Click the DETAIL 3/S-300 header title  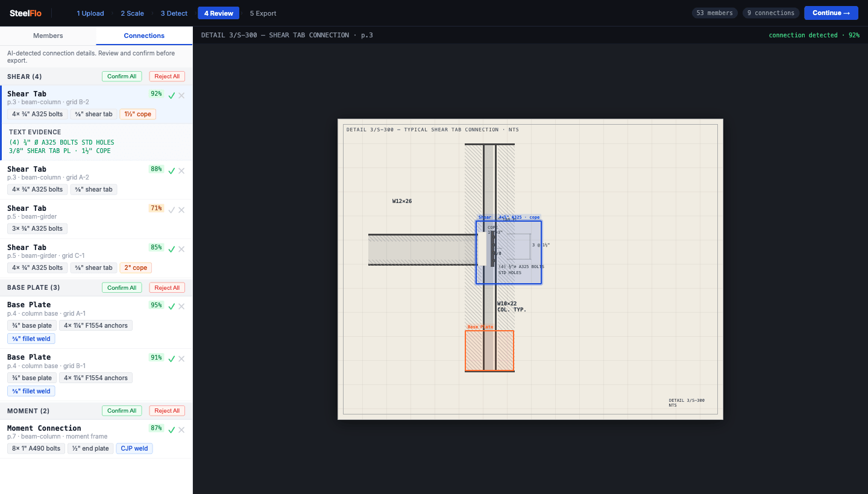coord(287,35)
